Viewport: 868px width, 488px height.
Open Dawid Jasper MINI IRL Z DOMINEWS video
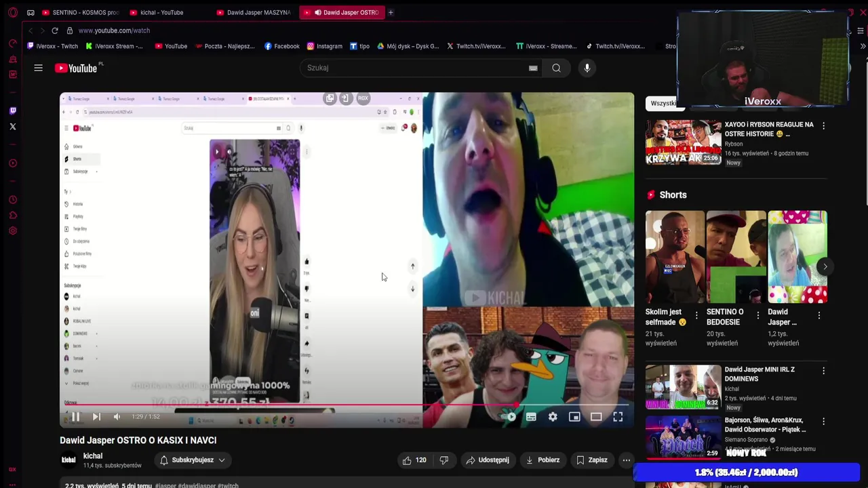pos(683,387)
